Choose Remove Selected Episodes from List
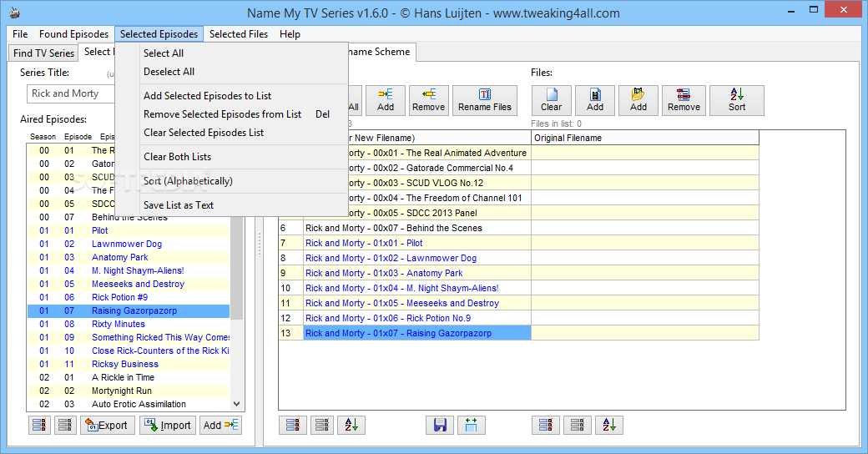The width and height of the screenshot is (868, 454). click(x=231, y=114)
